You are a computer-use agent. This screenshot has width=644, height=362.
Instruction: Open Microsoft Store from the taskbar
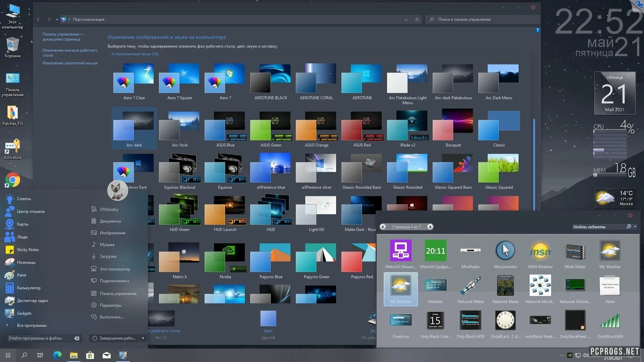tap(90, 355)
